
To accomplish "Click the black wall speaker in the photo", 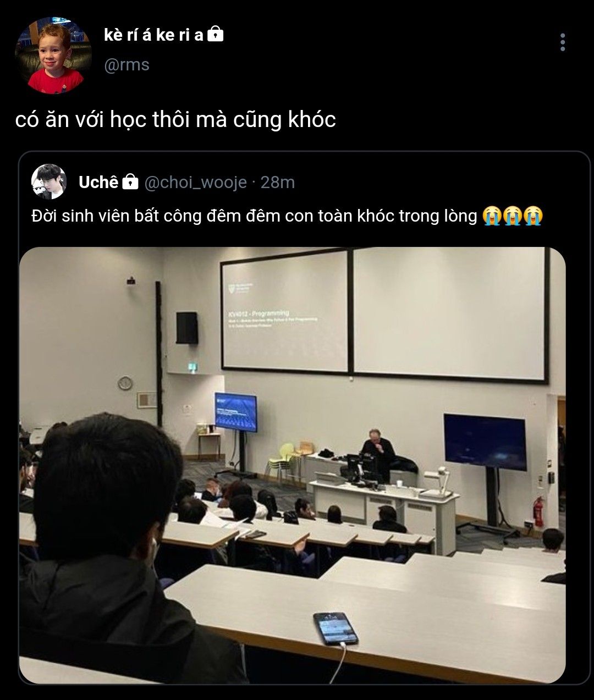I will coord(187,328).
